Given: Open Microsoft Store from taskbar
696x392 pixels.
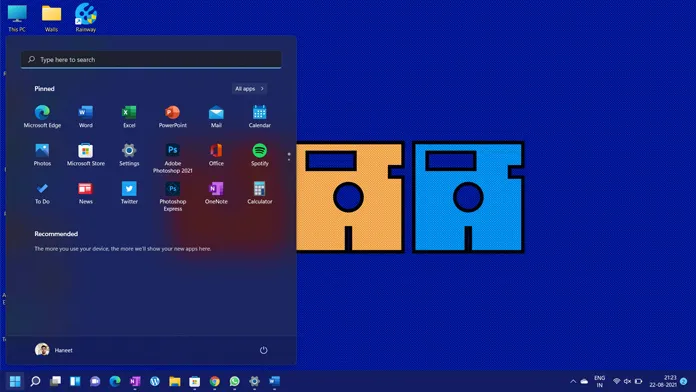Looking at the screenshot, I should click(194, 381).
